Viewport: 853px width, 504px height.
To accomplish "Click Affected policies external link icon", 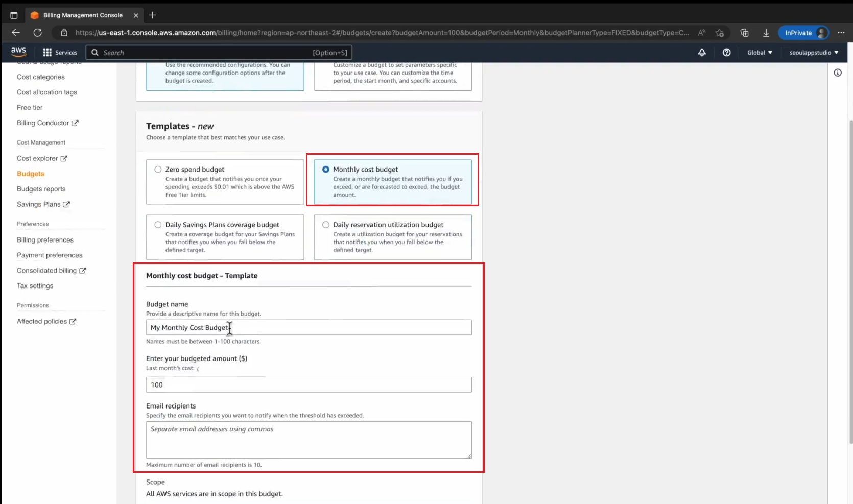I will 73,322.
